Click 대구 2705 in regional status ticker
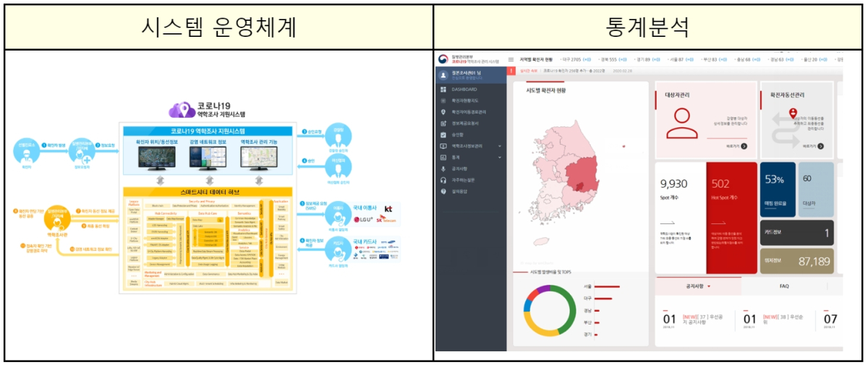The width and height of the screenshot is (868, 365). point(575,59)
